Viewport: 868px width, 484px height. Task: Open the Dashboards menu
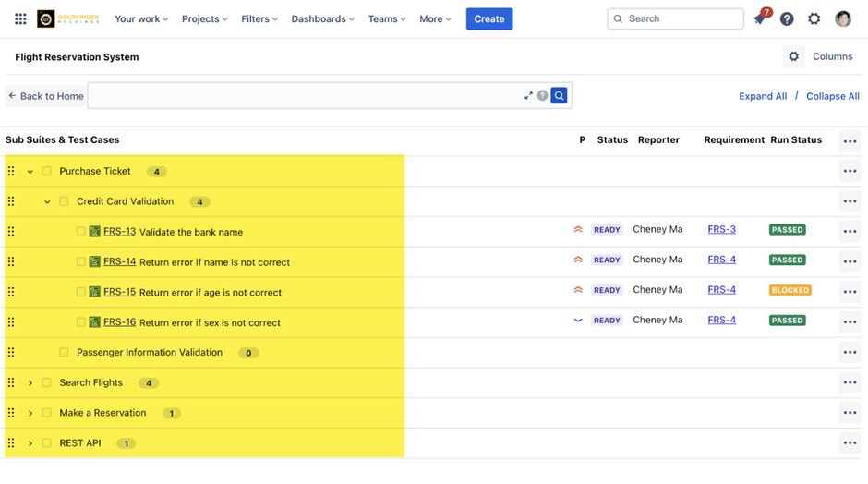(x=323, y=19)
